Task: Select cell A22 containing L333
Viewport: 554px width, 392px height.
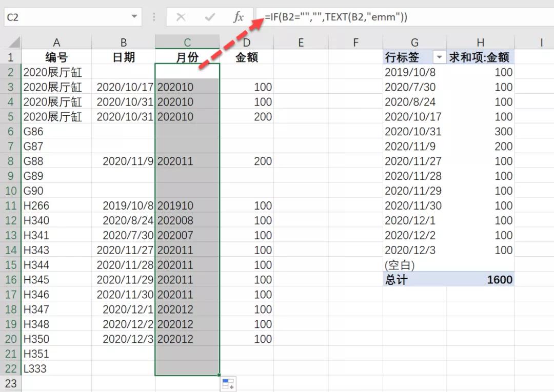Action: pos(56,368)
